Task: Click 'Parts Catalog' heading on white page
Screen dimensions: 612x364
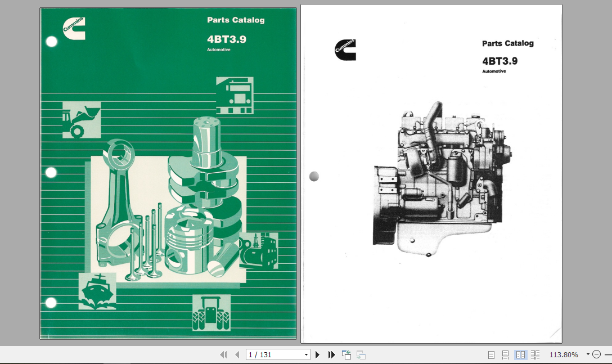Action: coord(508,43)
